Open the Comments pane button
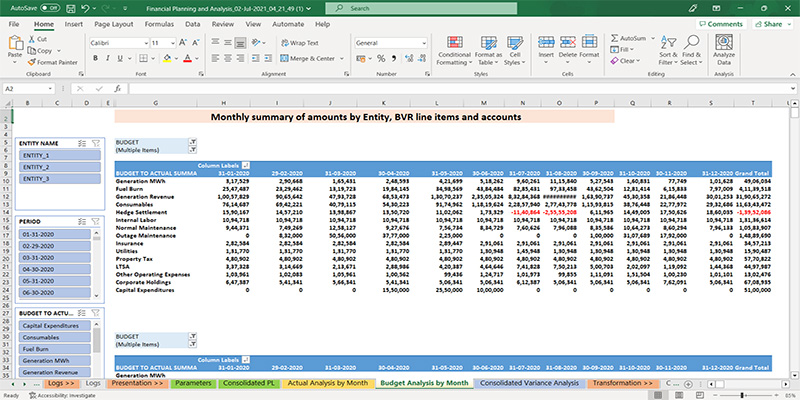 pos(720,23)
